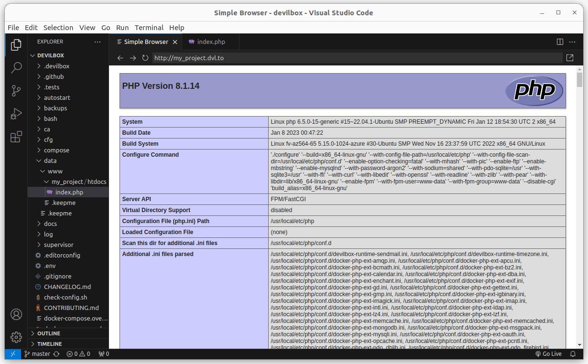Open the Run and Debug view

(16, 114)
